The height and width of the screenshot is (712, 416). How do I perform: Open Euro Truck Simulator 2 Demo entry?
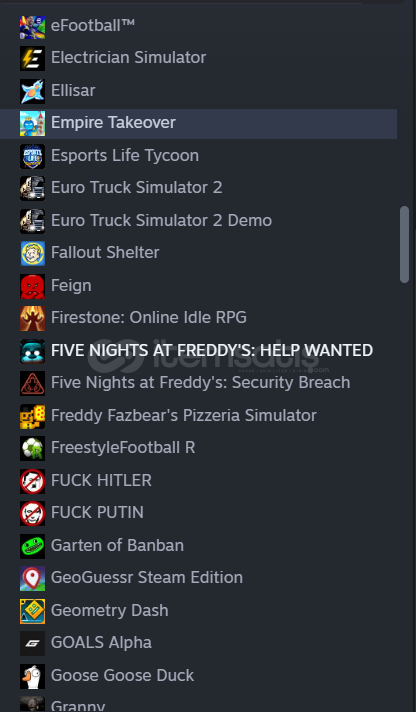[198, 221]
